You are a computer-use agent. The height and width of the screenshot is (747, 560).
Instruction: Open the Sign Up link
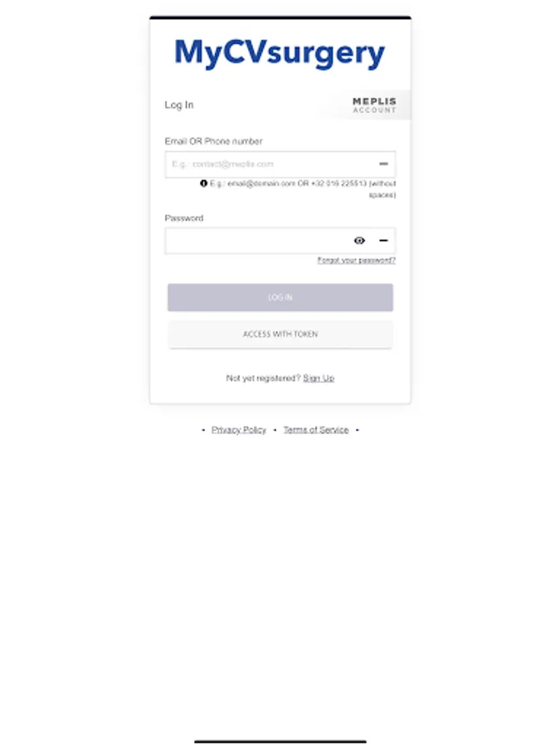(x=319, y=378)
